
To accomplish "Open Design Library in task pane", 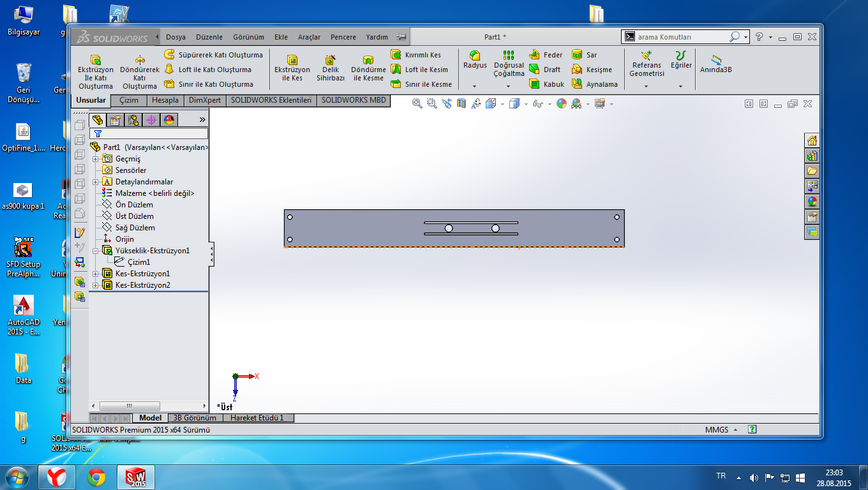I will pyautogui.click(x=812, y=156).
